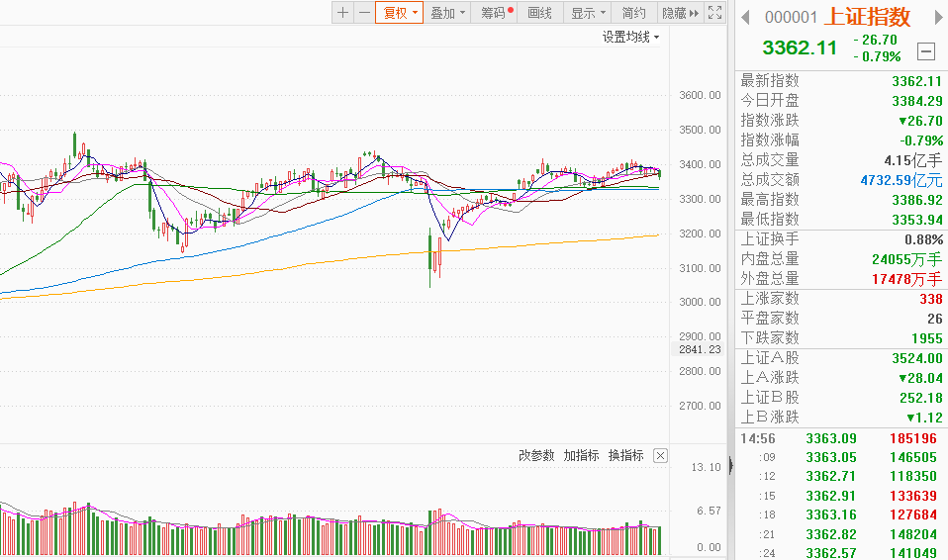This screenshot has width=948, height=560.
Task: Open the 设置均线 moving average dropdown
Action: [630, 37]
